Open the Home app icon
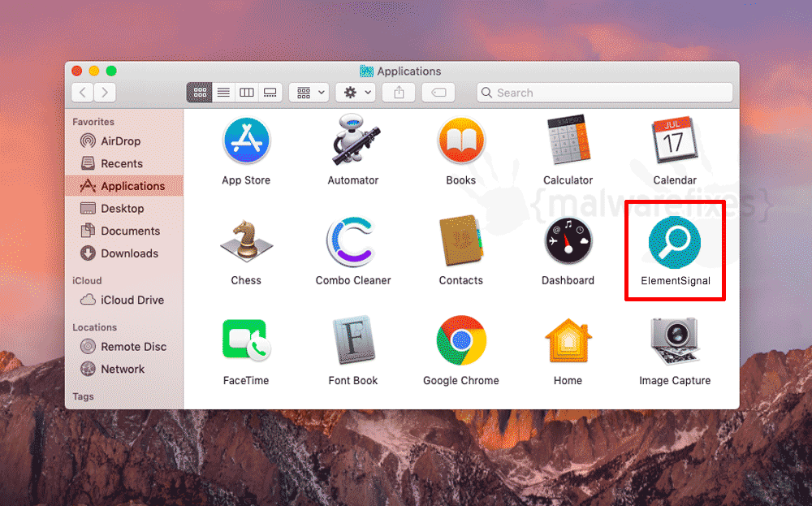Viewport: 812px width, 506px height. [x=568, y=340]
